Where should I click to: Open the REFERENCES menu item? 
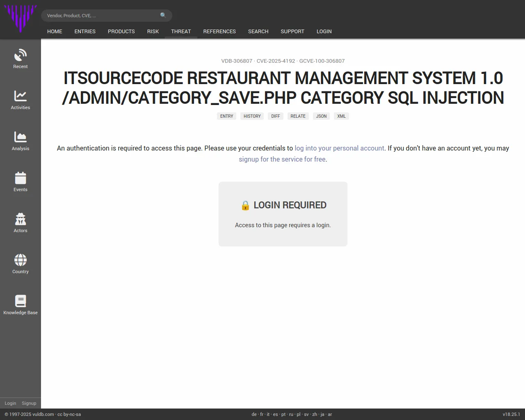(x=219, y=32)
